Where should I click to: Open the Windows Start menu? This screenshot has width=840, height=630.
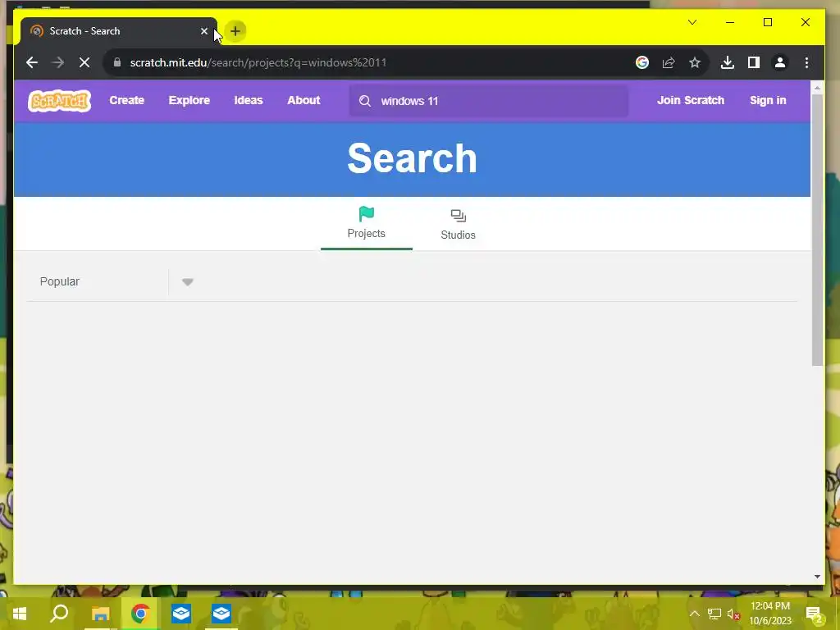20,614
